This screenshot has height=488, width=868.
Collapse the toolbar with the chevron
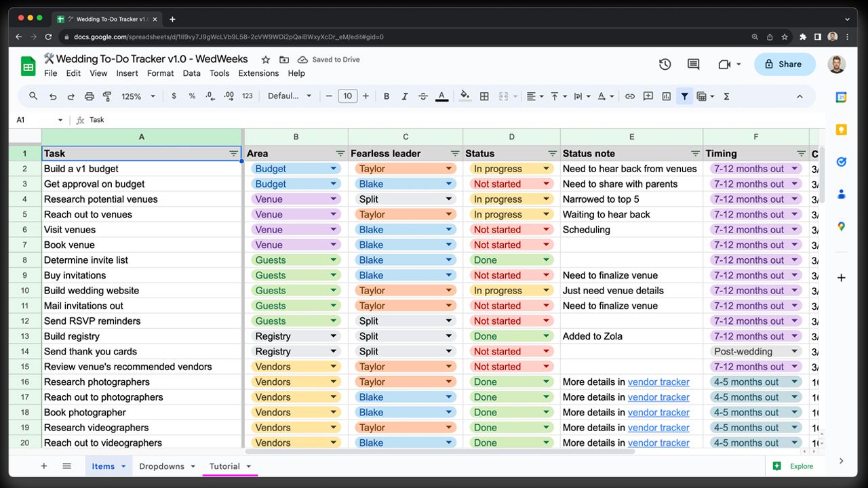(x=800, y=96)
